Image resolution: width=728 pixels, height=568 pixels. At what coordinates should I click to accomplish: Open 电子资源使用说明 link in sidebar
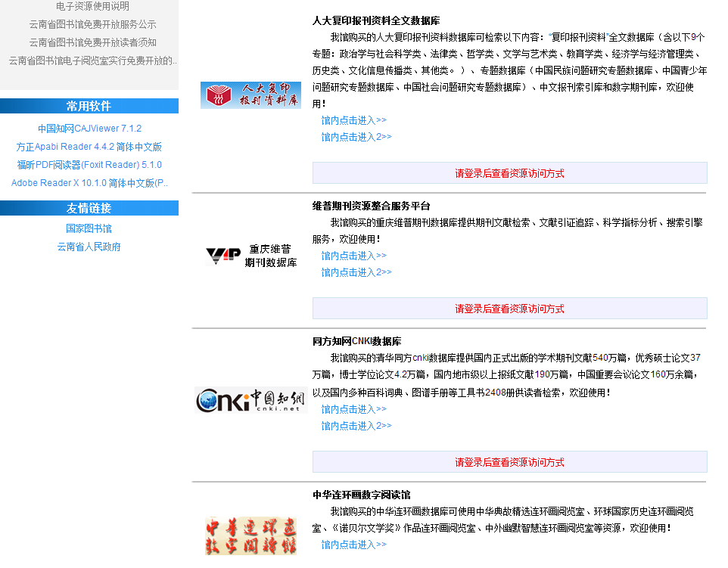pyautogui.click(x=92, y=6)
